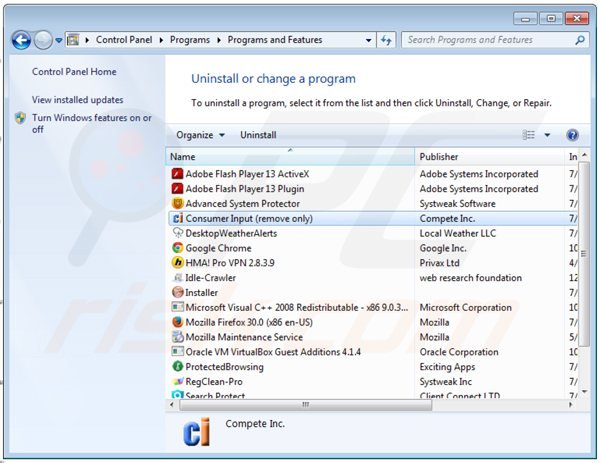Viewport: 600px width, 463px height.
Task: Refresh the Programs and Features view
Action: [386, 40]
